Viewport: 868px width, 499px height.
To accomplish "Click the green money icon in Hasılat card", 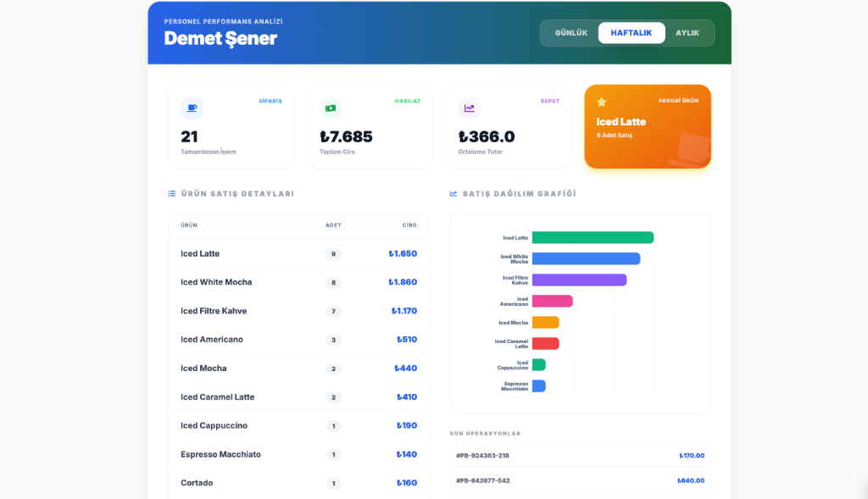I will [x=331, y=108].
